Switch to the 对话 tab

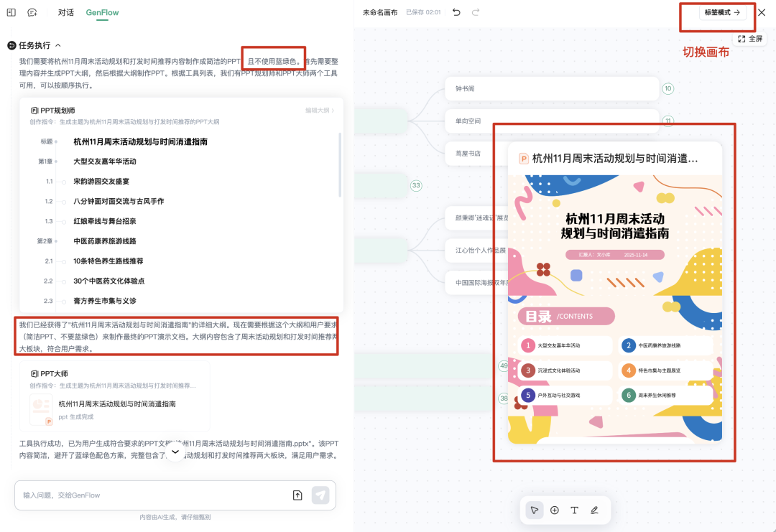(x=65, y=12)
